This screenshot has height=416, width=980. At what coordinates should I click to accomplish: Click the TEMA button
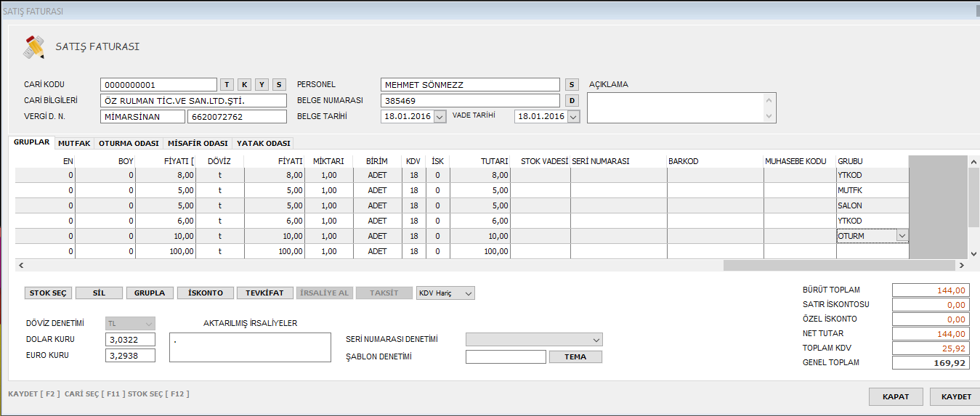tap(575, 357)
